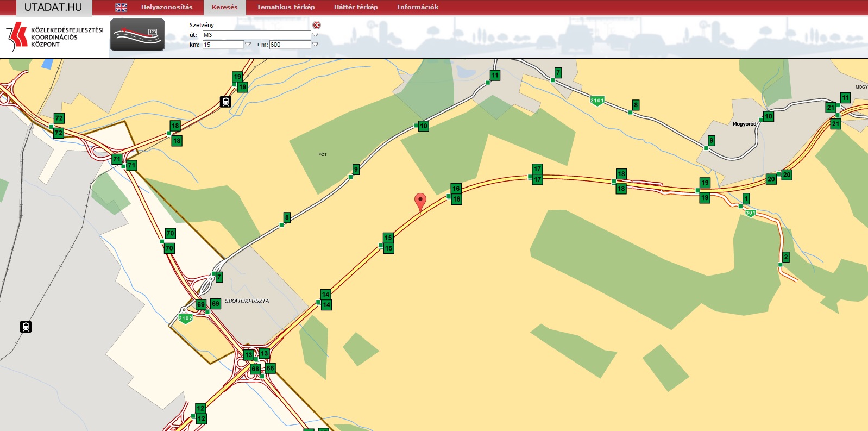Click the 301 road shield marker

(x=750, y=213)
